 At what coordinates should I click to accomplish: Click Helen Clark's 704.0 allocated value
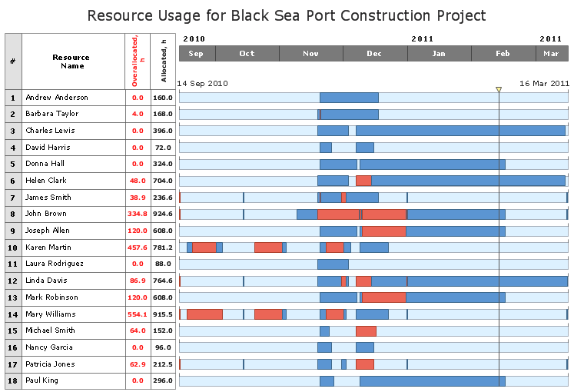tap(163, 181)
